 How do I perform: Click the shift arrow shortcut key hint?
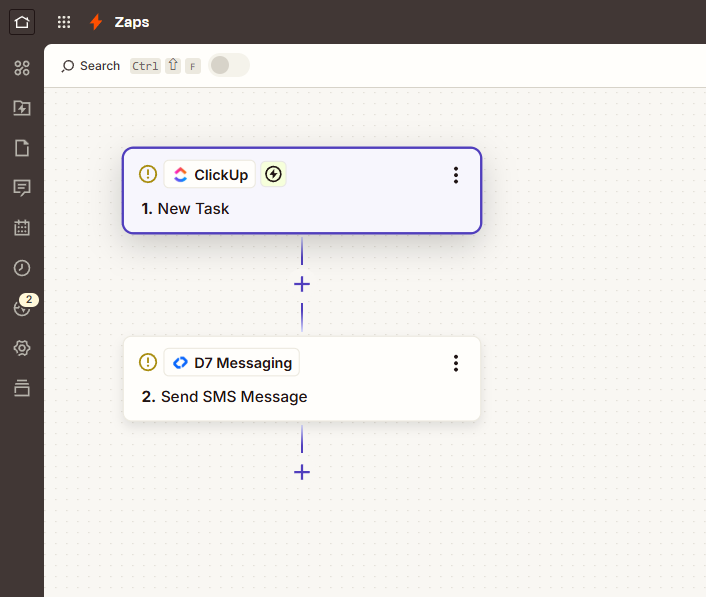[x=173, y=66]
